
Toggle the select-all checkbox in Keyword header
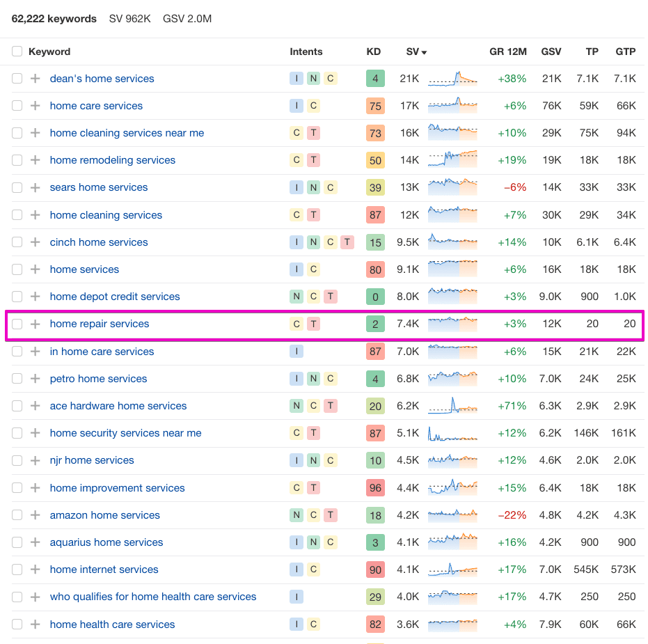click(17, 52)
